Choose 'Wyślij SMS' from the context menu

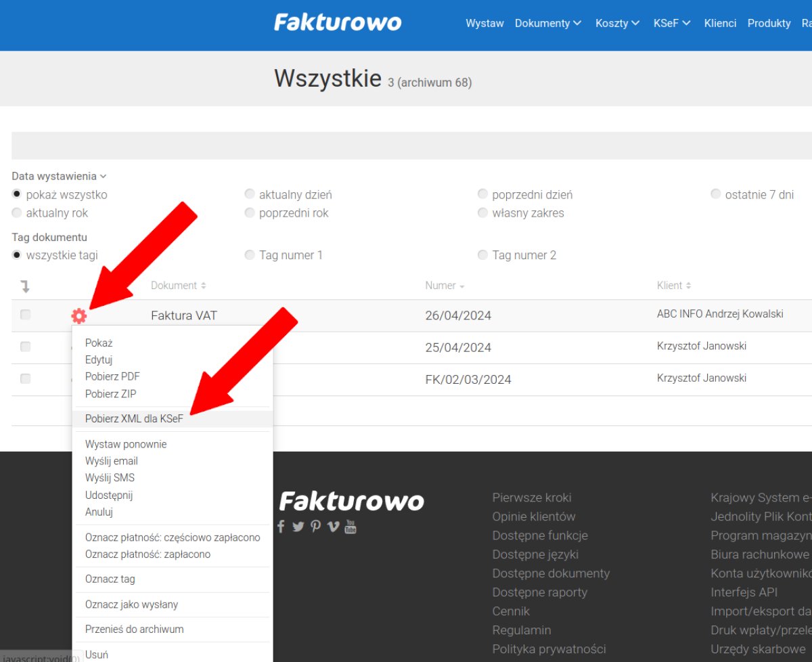(110, 478)
